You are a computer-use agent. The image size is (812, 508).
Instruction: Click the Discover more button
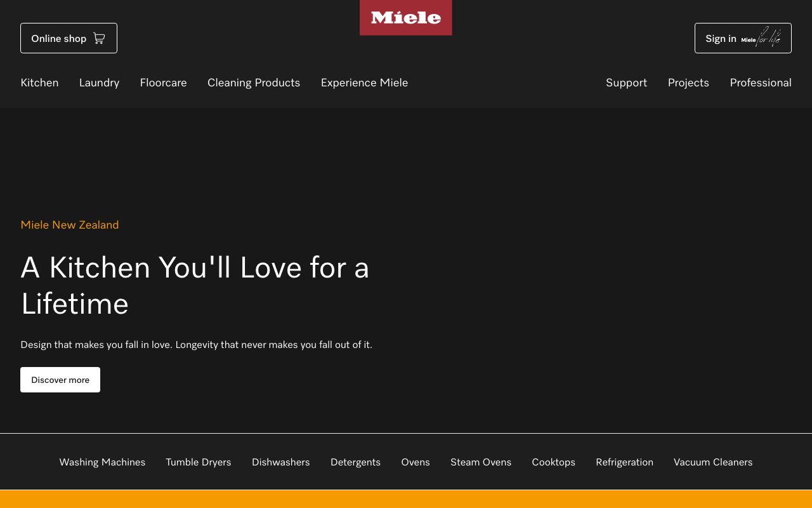pyautogui.click(x=60, y=380)
